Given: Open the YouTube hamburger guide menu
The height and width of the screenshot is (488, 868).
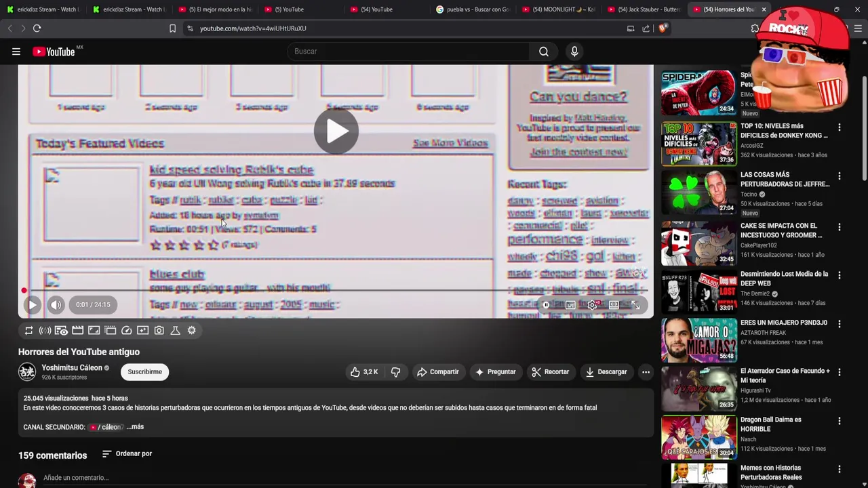Looking at the screenshot, I should pyautogui.click(x=16, y=52).
